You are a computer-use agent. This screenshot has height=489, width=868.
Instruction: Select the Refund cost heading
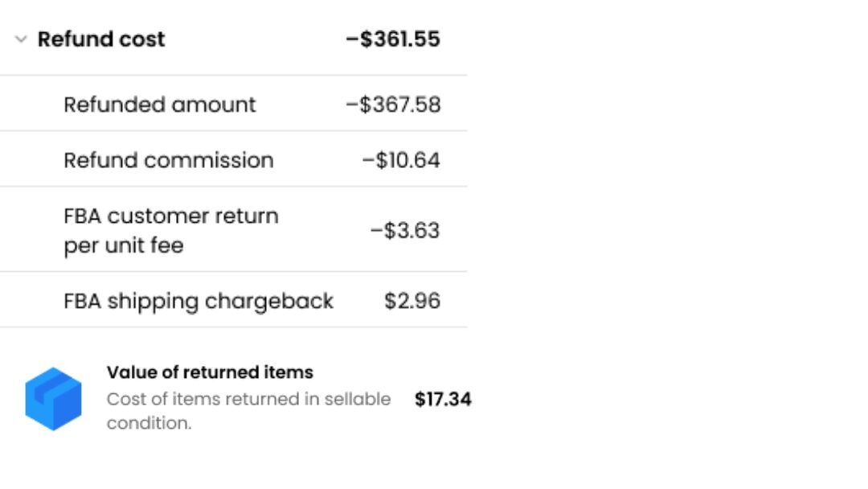[101, 39]
